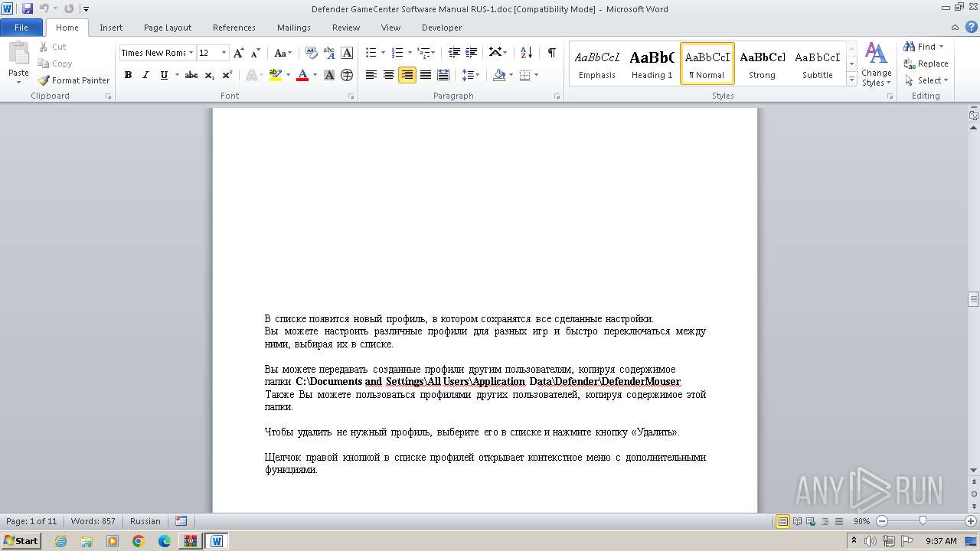Click the Decrease Indent icon

[454, 53]
